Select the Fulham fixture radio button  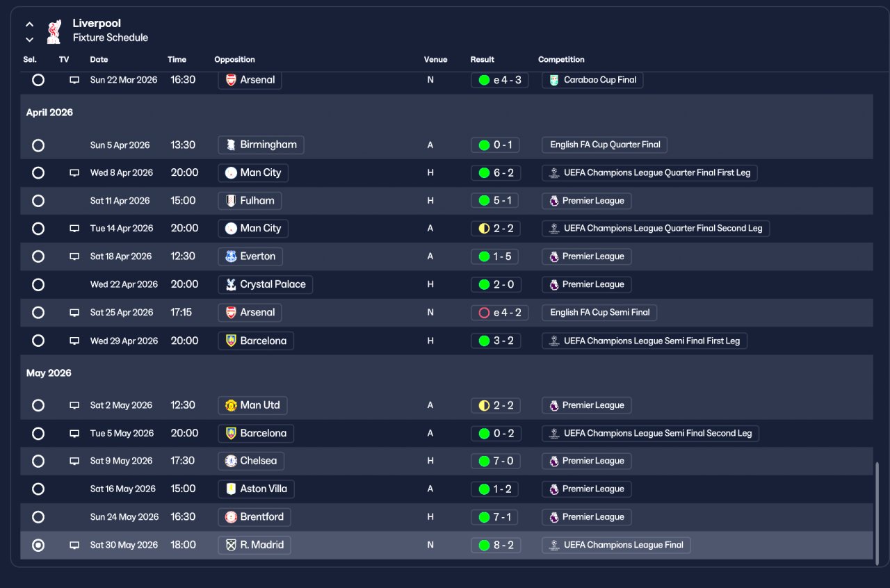pyautogui.click(x=38, y=201)
